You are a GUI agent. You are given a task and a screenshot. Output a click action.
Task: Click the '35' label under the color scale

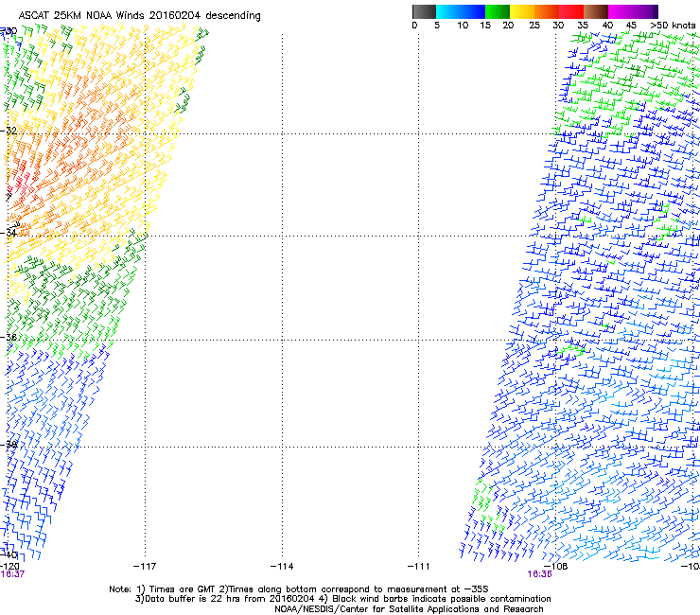[583, 26]
